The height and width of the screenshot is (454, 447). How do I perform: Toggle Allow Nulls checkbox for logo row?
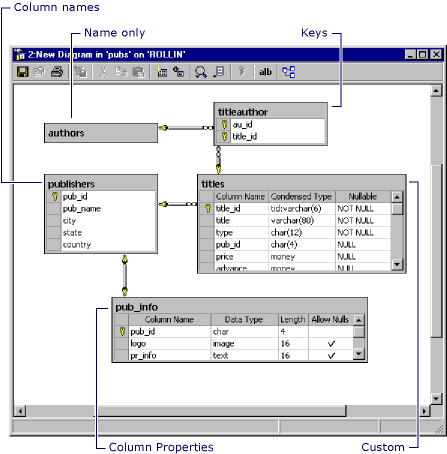[x=331, y=343]
